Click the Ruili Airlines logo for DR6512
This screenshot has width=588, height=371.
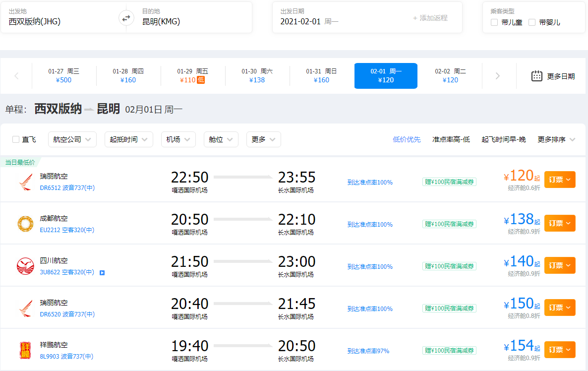(x=25, y=182)
